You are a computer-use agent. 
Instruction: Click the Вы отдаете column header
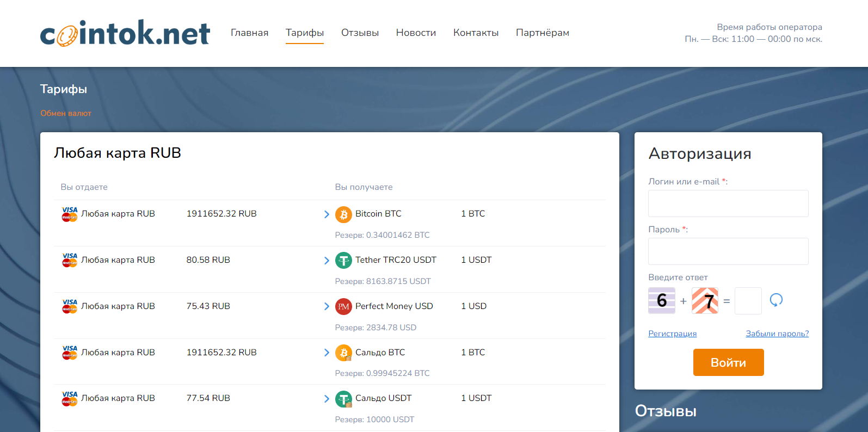84,187
